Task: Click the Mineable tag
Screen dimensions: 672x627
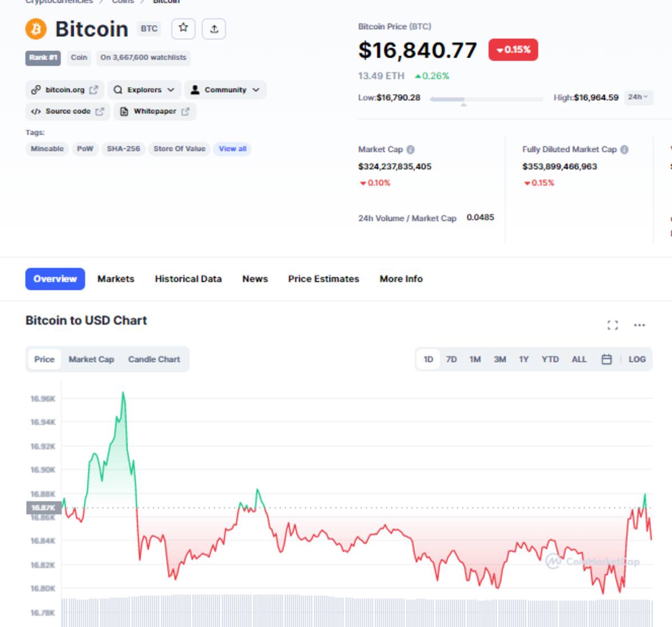Action: 47,149
